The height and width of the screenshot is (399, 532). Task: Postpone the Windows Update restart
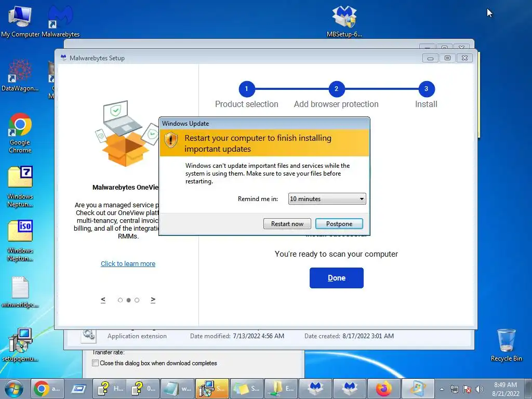coord(339,223)
